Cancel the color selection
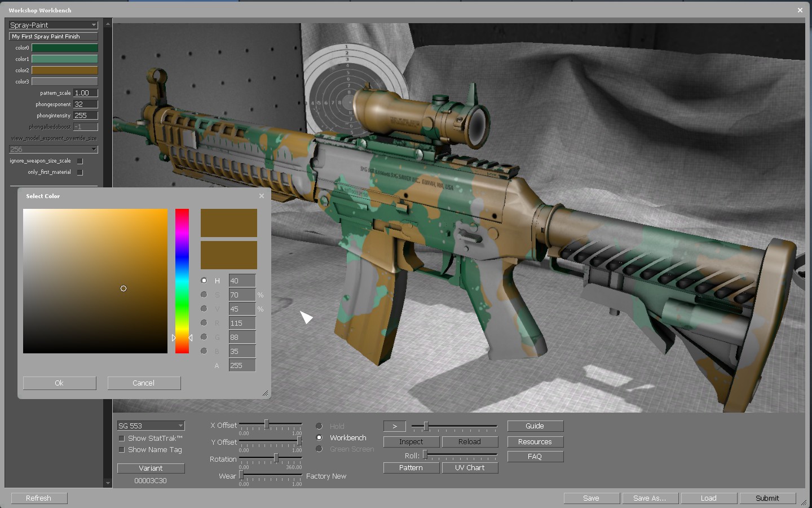Image resolution: width=812 pixels, height=508 pixels. click(x=144, y=383)
